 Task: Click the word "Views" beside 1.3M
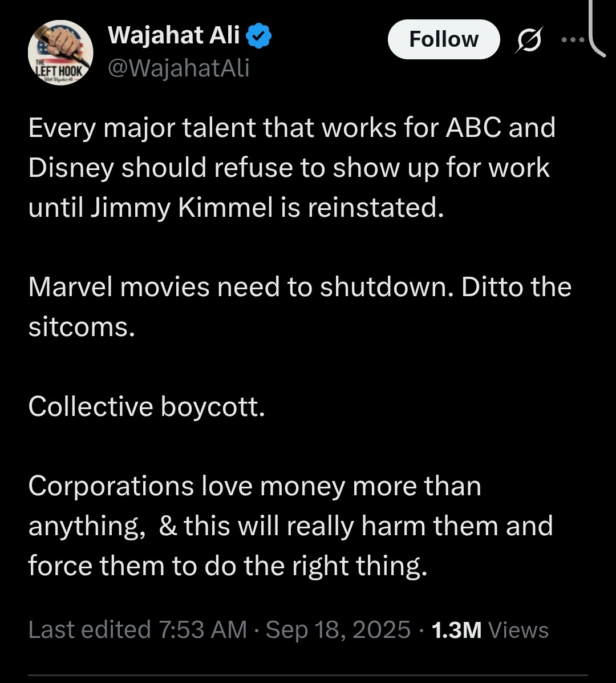tap(518, 630)
